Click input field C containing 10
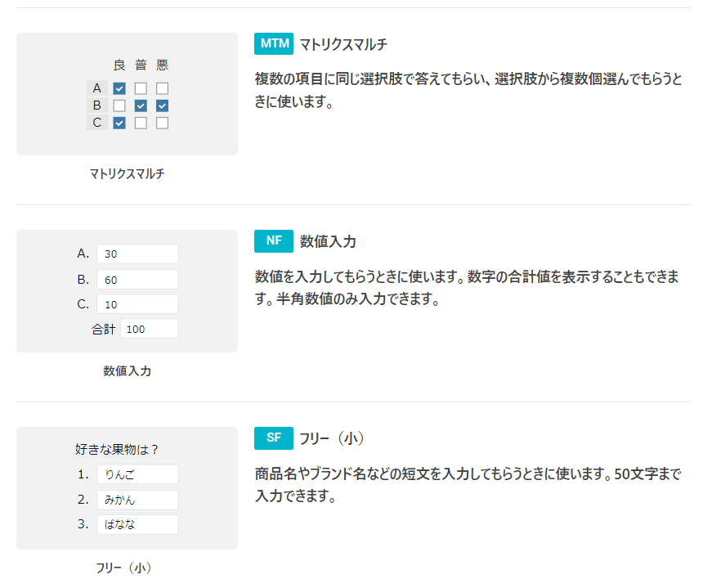The height and width of the screenshot is (588, 703). coord(137,304)
